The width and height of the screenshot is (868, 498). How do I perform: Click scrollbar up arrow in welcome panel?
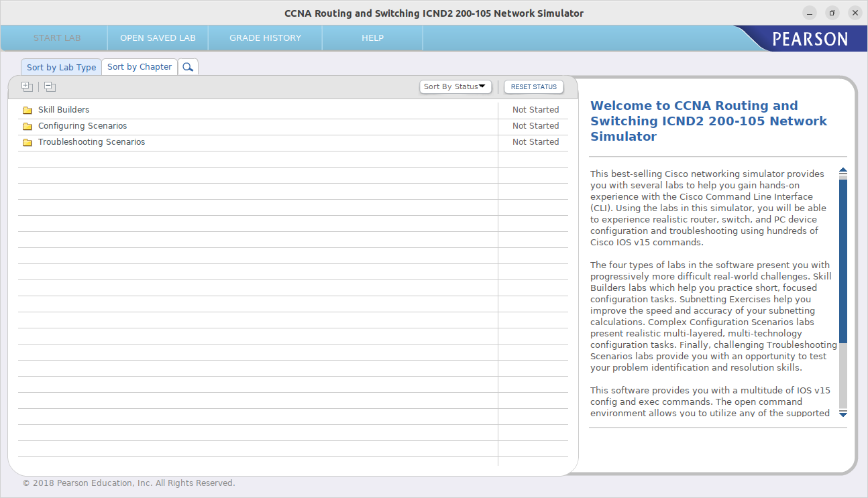pos(843,171)
